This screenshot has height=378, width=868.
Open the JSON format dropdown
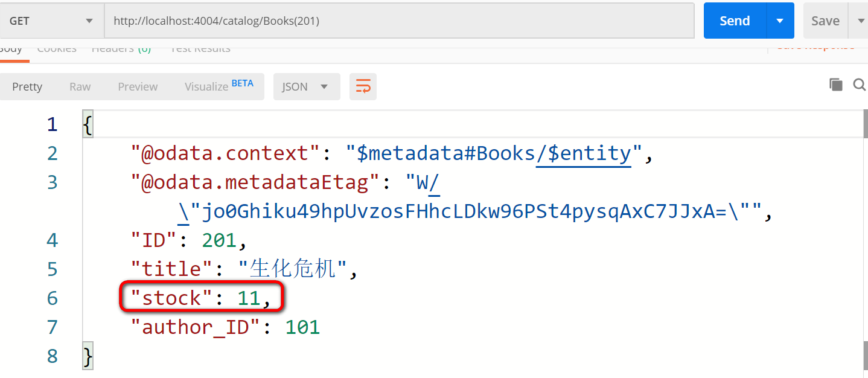[x=307, y=86]
